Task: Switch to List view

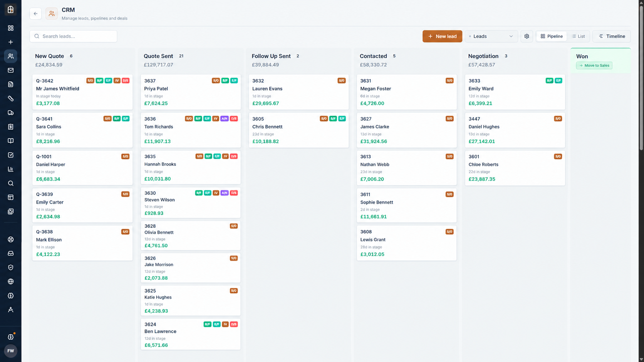Action: click(x=578, y=36)
